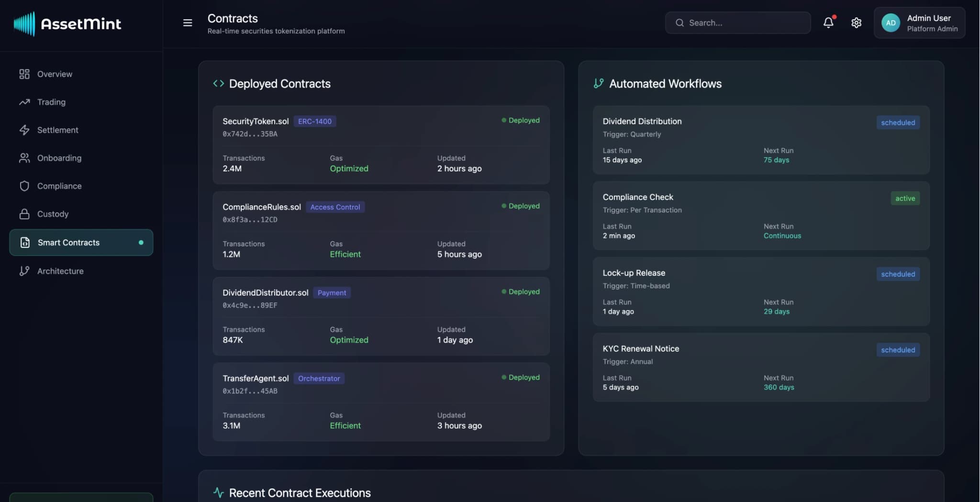Click the Settlement lightning bolt icon
980x502 pixels.
24,130
